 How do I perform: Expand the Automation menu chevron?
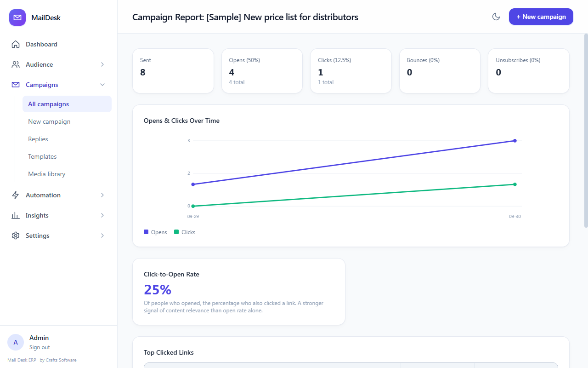(102, 195)
